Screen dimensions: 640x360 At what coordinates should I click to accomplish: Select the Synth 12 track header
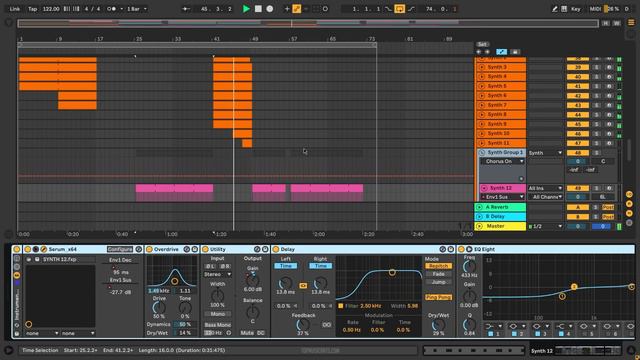click(503, 188)
